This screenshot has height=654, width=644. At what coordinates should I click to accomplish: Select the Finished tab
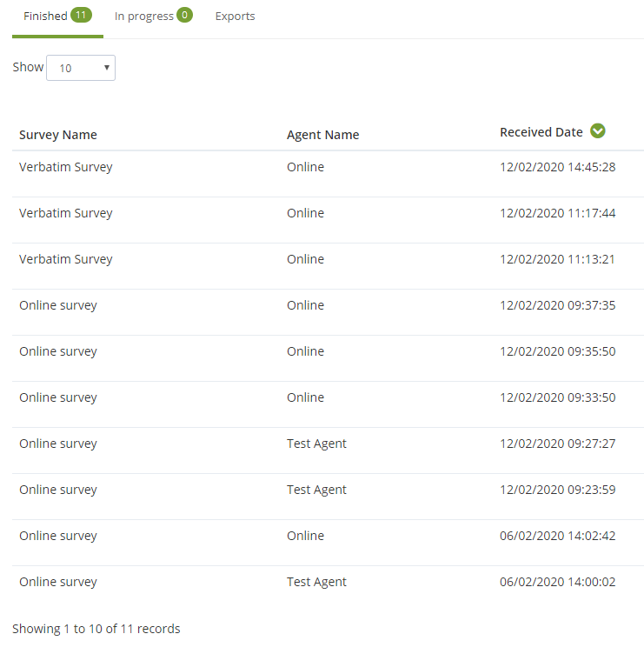pos(57,16)
